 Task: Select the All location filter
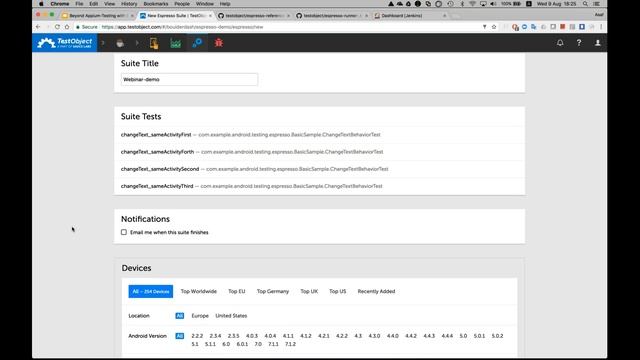point(180,316)
